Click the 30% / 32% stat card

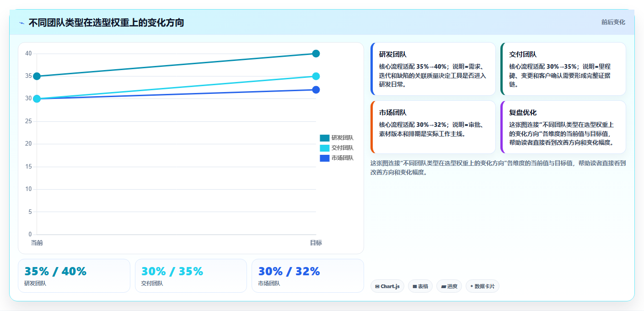(308, 276)
